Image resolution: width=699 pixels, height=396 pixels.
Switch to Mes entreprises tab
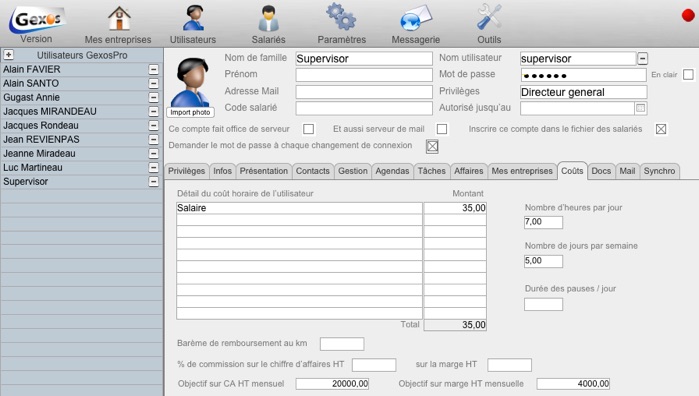point(522,171)
